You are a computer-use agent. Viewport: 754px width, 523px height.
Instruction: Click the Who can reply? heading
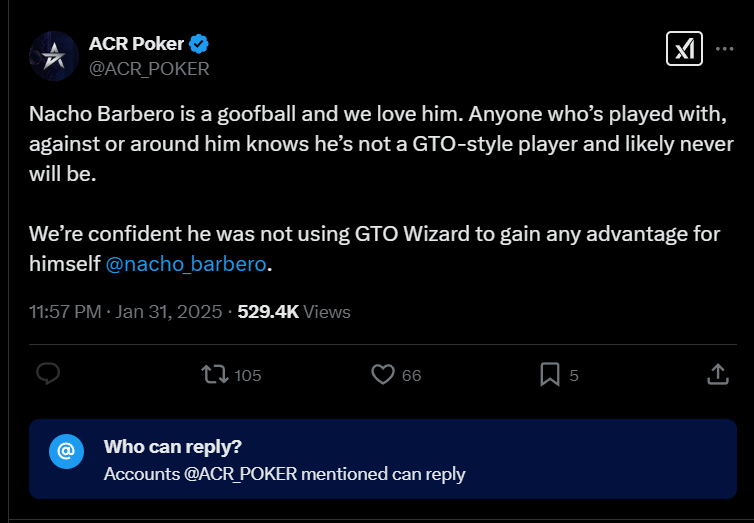click(172, 446)
